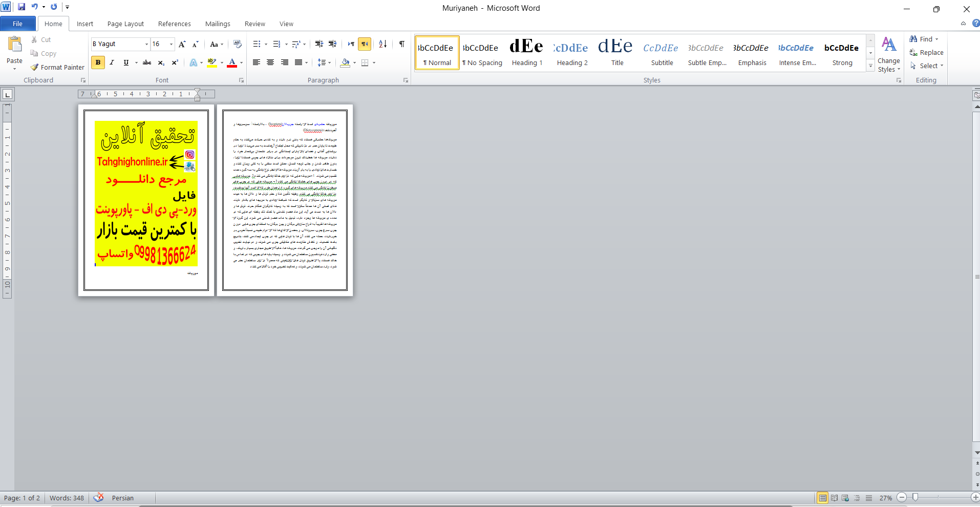Toggle the ruler view button above scrollbar

click(x=976, y=95)
